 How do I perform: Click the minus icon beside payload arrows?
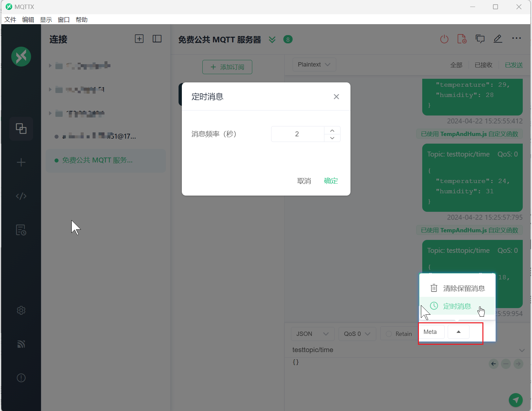[506, 364]
